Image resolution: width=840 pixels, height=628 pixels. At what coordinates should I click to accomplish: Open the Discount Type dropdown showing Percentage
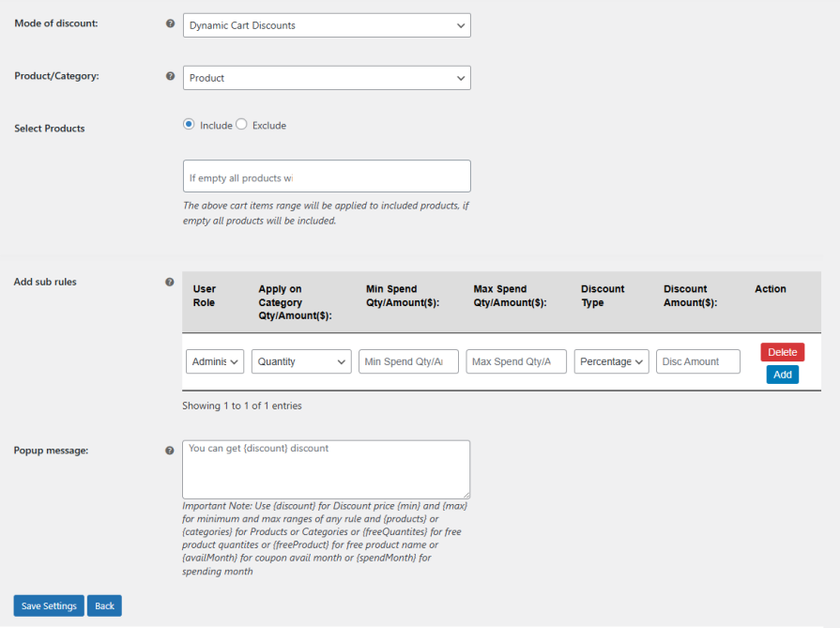pyautogui.click(x=611, y=361)
